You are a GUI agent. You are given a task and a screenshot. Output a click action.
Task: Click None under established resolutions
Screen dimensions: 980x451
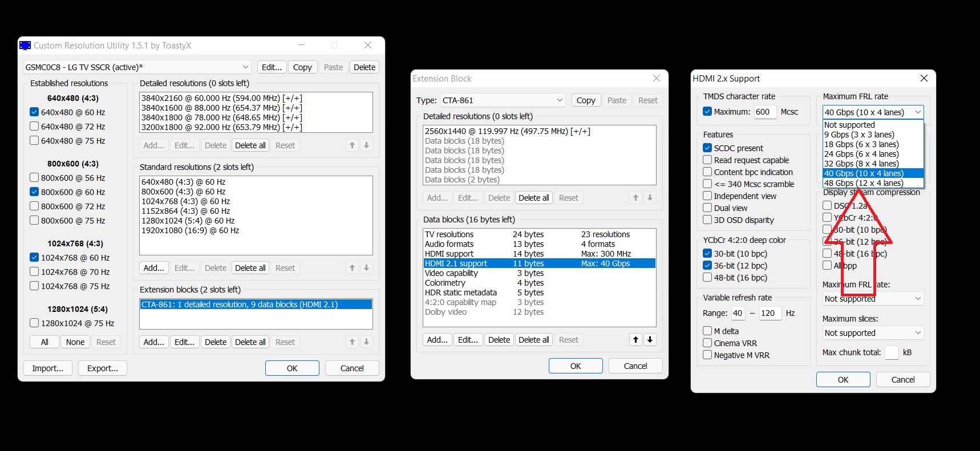(75, 342)
